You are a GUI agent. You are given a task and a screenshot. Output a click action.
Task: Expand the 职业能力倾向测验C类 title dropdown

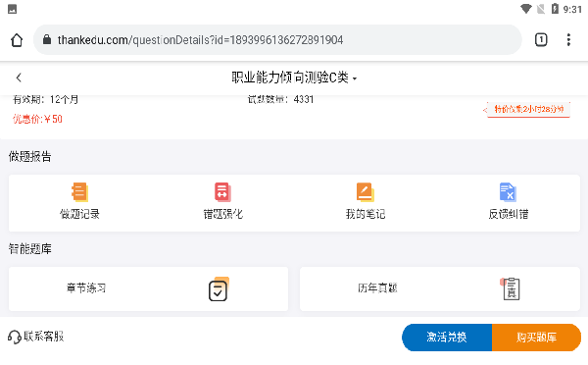[x=294, y=78]
